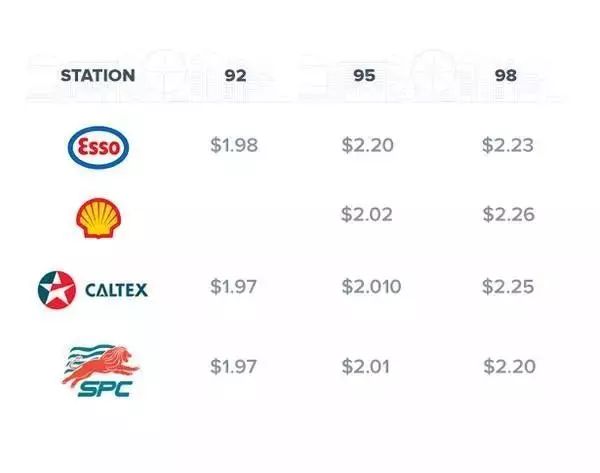The width and height of the screenshot is (600, 473).
Task: Click the Caltex star emblem
Action: (56, 290)
